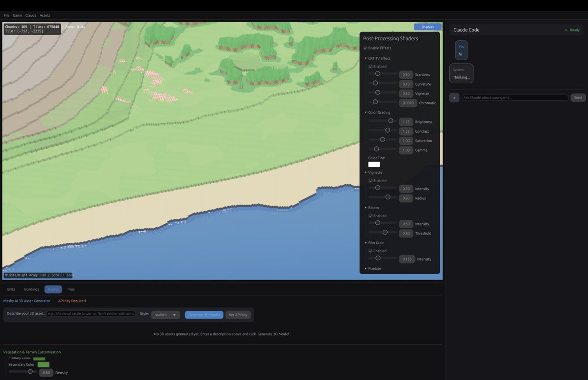Open the Style dropdown set to realistic

click(x=166, y=315)
